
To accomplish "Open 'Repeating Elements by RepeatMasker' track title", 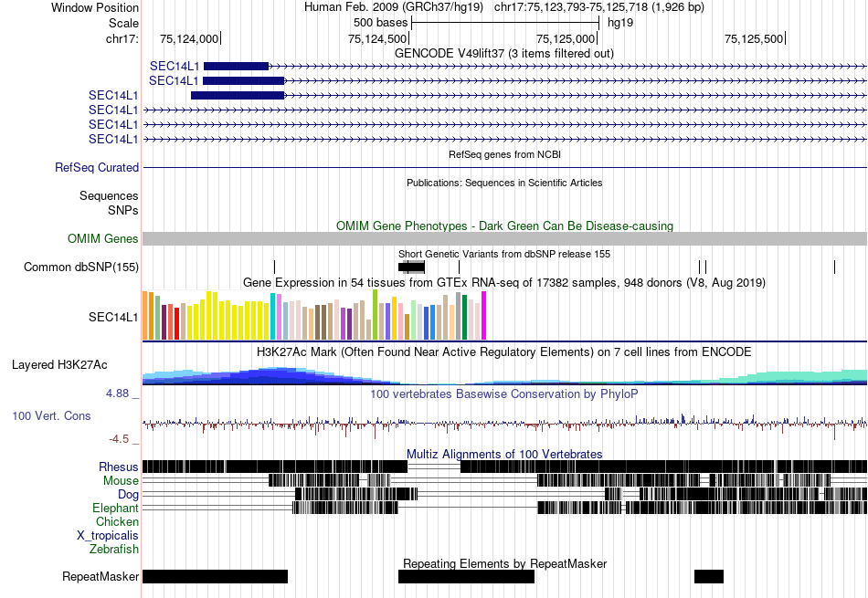I will point(504,563).
